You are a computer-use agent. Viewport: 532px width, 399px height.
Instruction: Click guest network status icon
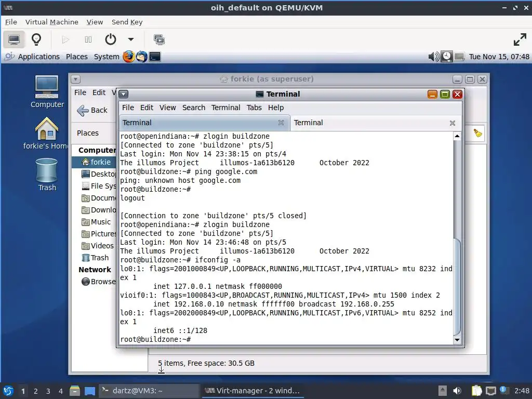[x=459, y=56]
